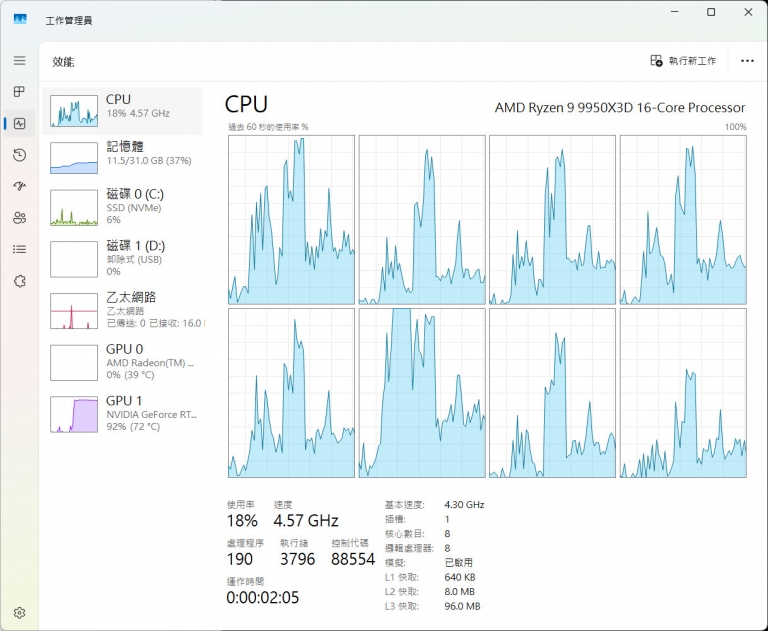768x631 pixels.
Task: Click the first CPU core graph
Action: pyautogui.click(x=291, y=220)
